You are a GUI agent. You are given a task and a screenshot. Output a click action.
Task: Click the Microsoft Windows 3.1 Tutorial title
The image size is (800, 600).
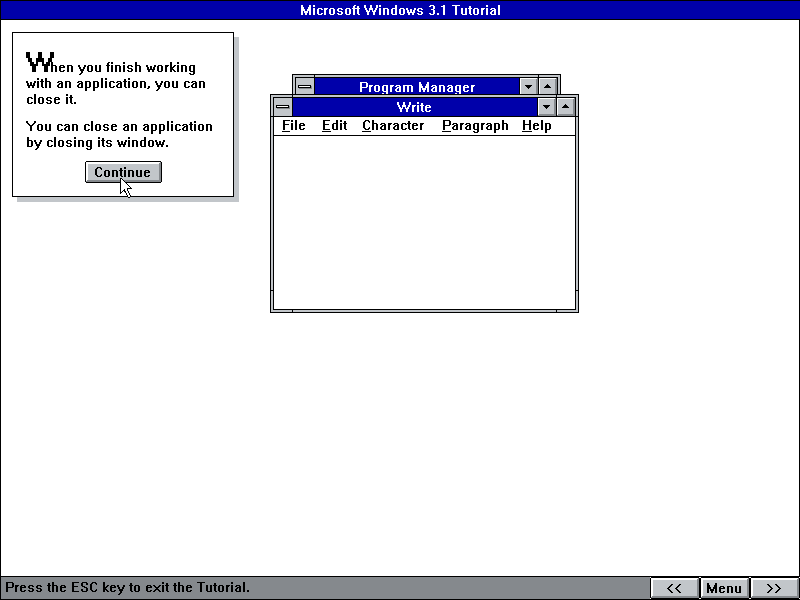[400, 10]
